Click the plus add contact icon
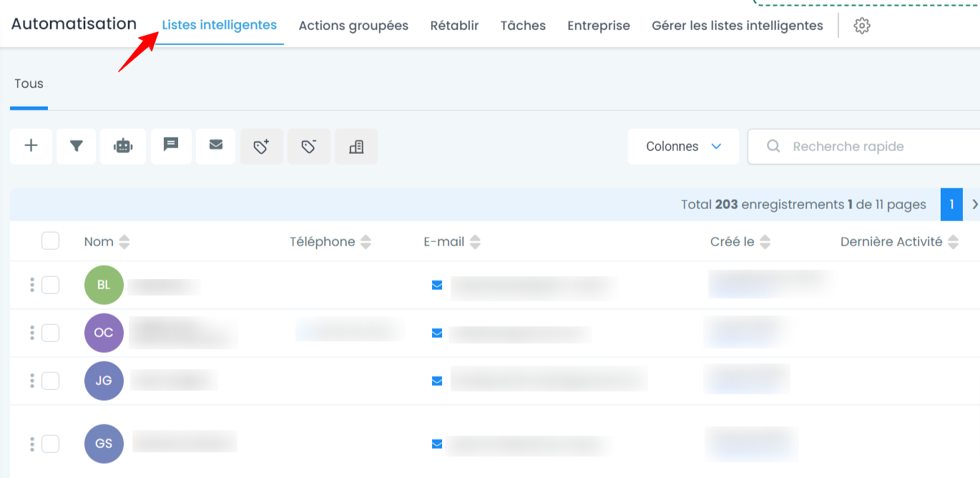The width and height of the screenshot is (980, 478). [31, 146]
